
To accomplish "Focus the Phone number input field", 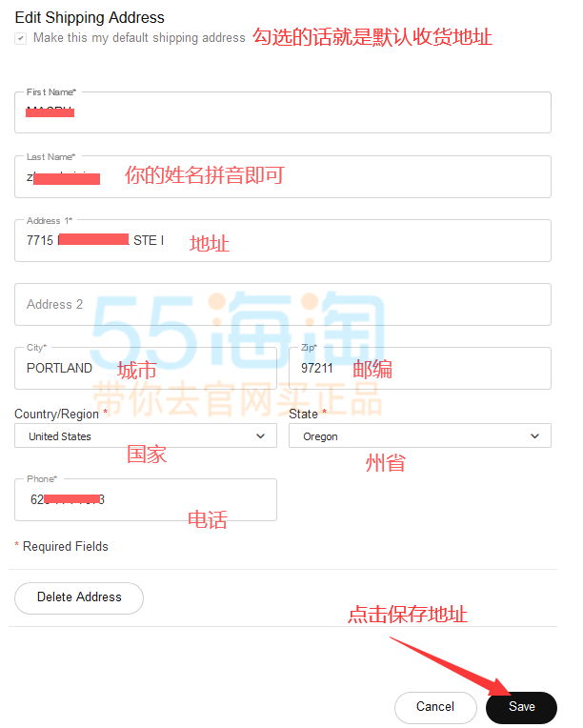I will (146, 499).
